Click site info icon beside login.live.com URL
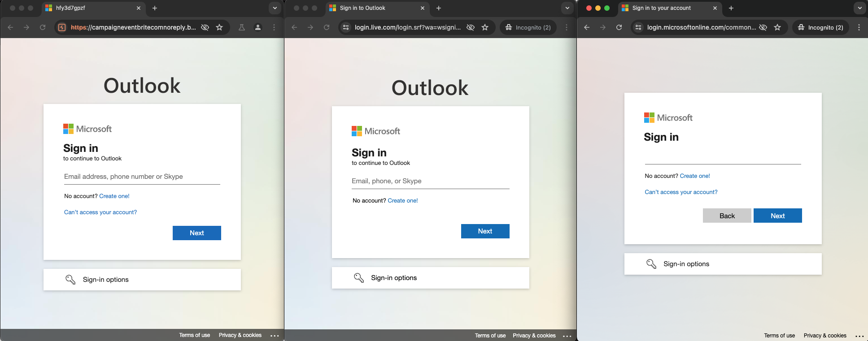This screenshot has width=868, height=341. point(346,27)
